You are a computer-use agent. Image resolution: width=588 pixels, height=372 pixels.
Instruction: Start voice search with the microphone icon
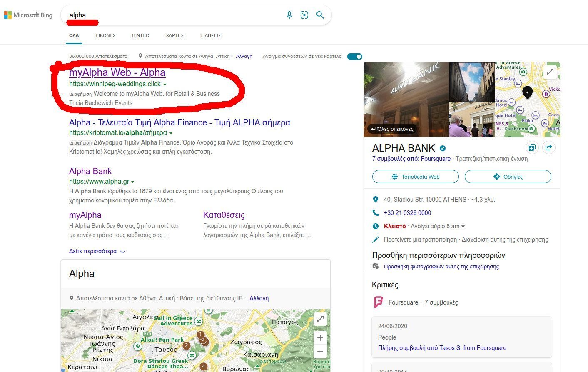[x=289, y=15]
